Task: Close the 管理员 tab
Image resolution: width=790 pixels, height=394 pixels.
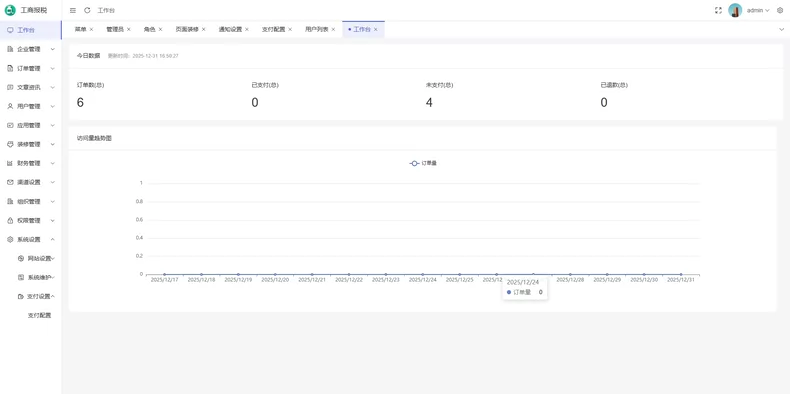Action: (x=128, y=29)
